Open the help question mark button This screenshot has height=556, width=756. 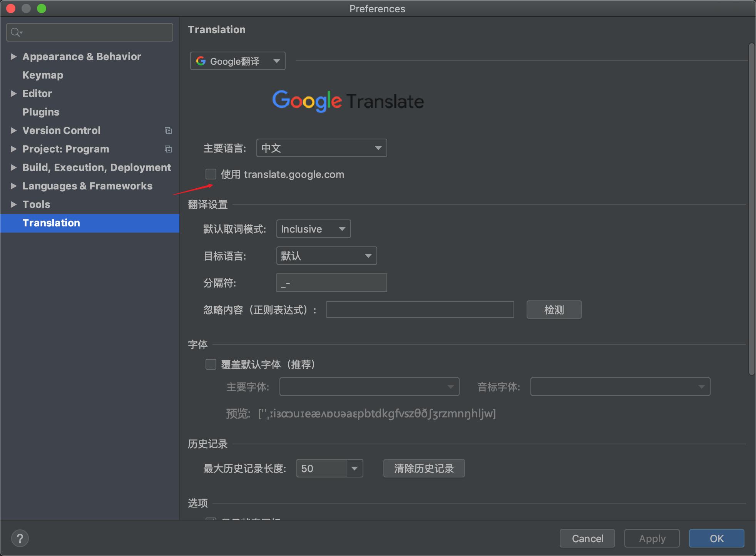(20, 538)
